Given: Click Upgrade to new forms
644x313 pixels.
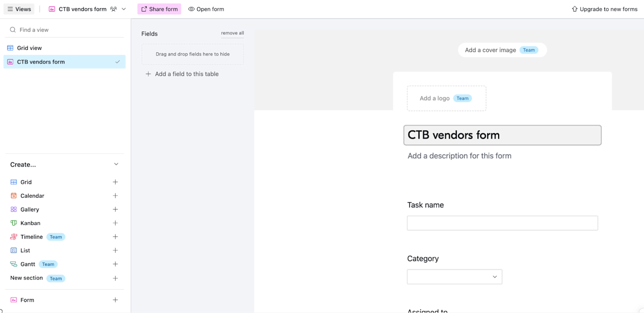Looking at the screenshot, I should click(x=604, y=9).
